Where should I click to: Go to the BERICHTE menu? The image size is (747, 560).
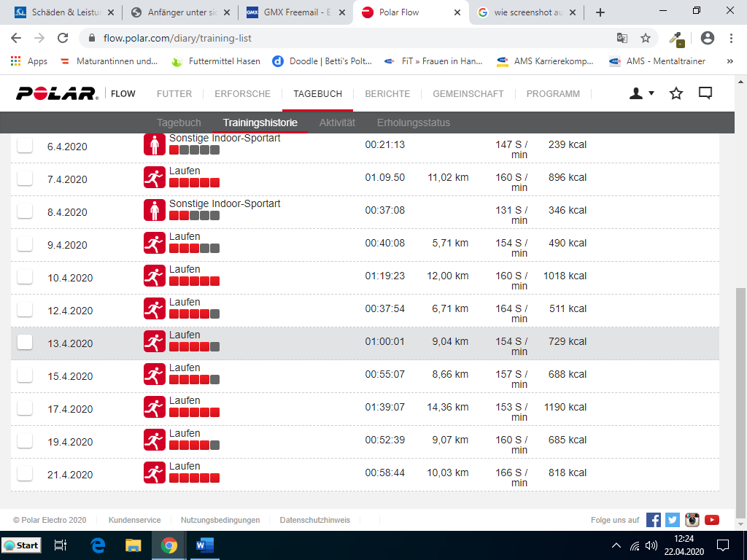(x=387, y=93)
